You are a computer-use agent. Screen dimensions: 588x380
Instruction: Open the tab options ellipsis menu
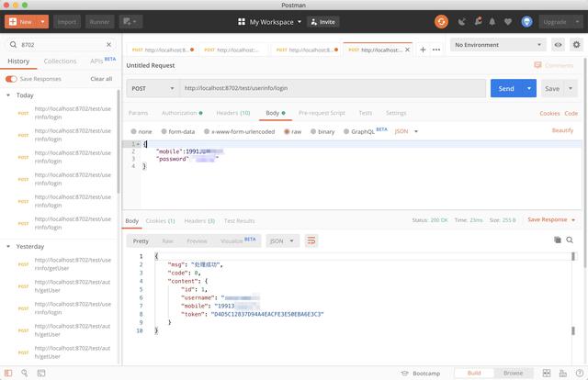point(436,50)
